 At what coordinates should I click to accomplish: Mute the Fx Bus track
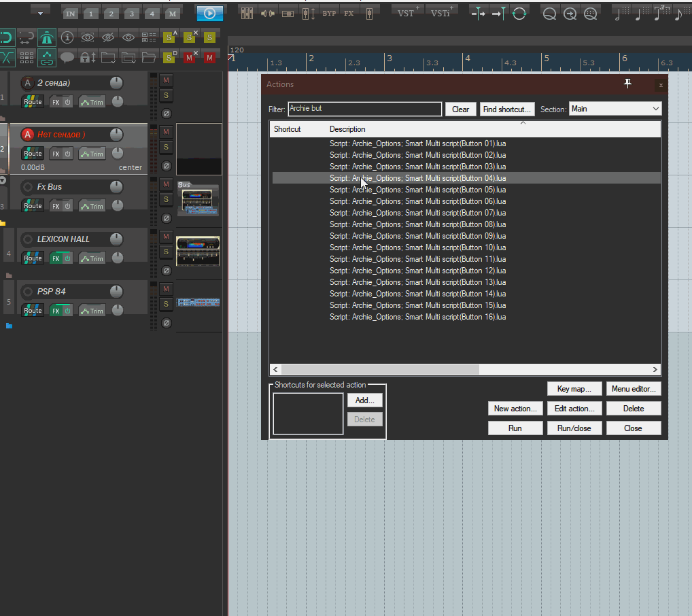(166, 184)
